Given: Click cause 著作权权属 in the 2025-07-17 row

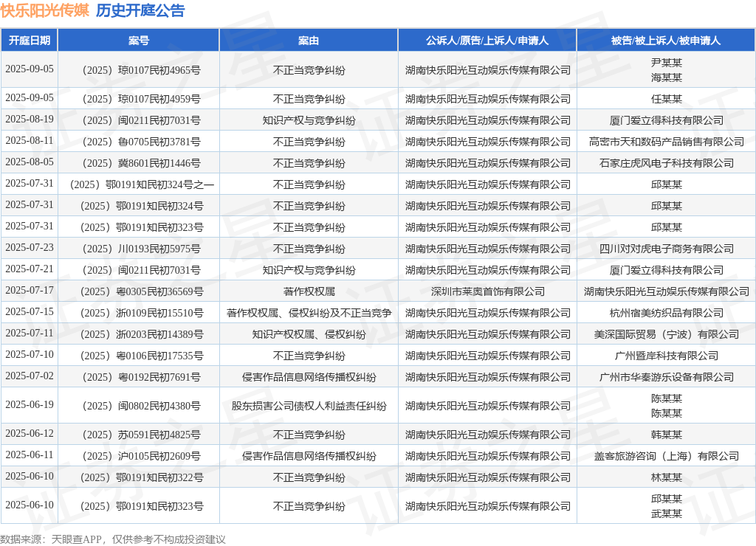Looking at the screenshot, I should point(309,291).
